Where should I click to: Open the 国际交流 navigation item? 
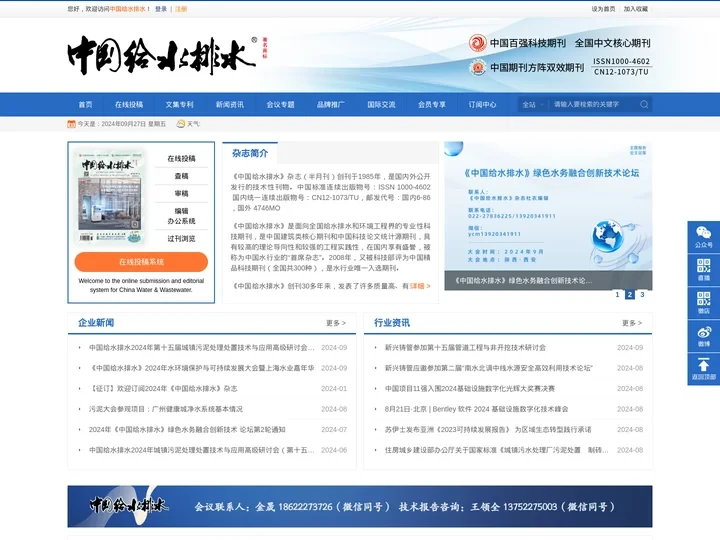pyautogui.click(x=381, y=105)
